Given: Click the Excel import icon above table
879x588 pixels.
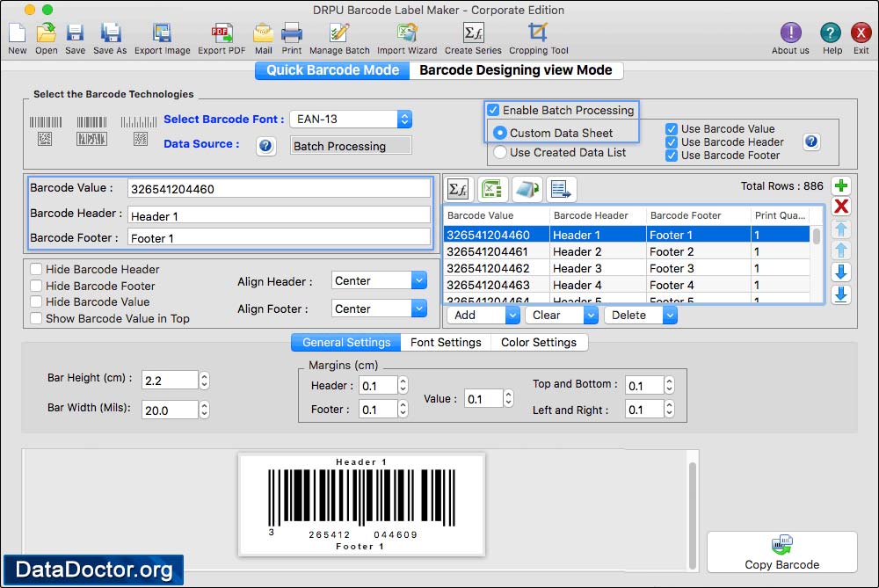Looking at the screenshot, I should click(x=492, y=190).
